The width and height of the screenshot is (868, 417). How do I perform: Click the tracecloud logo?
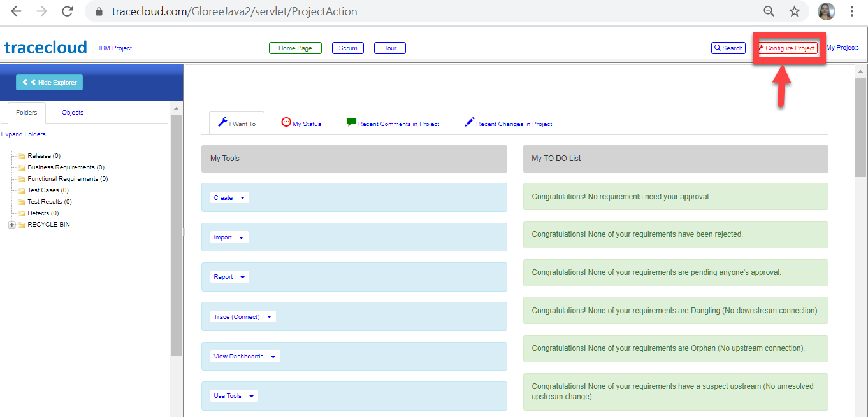tap(45, 48)
